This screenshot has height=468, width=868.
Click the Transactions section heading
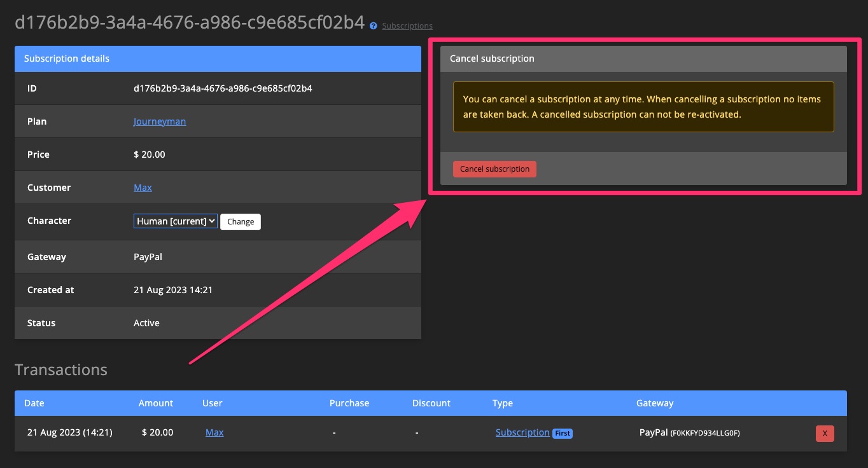60,369
